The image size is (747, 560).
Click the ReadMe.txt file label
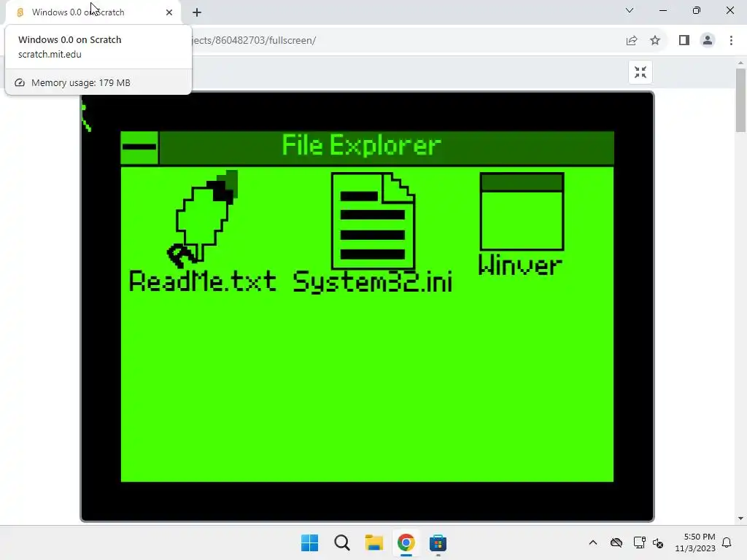point(203,281)
